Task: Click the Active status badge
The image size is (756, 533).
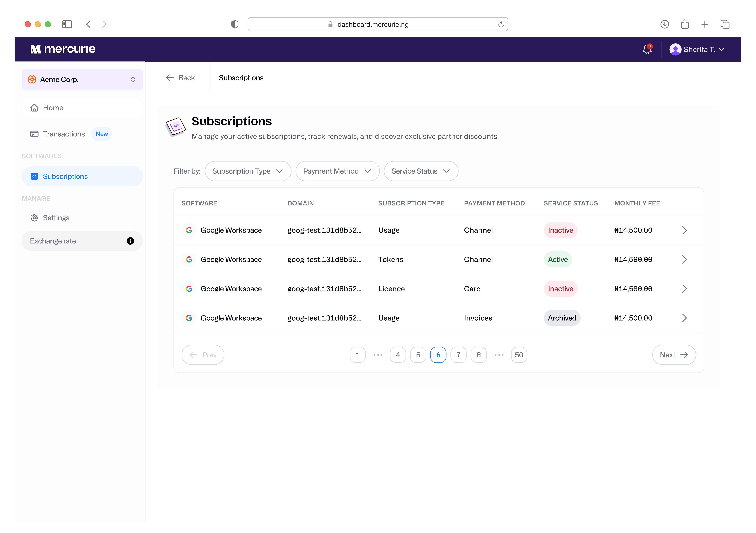Action: point(558,259)
